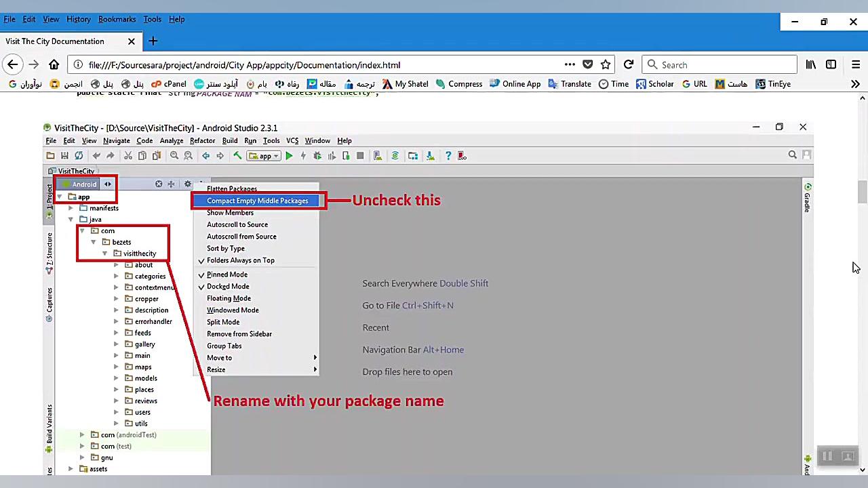Viewport: 868px width, 488px height.
Task: Click the Run app green play icon
Action: pyautogui.click(x=289, y=156)
